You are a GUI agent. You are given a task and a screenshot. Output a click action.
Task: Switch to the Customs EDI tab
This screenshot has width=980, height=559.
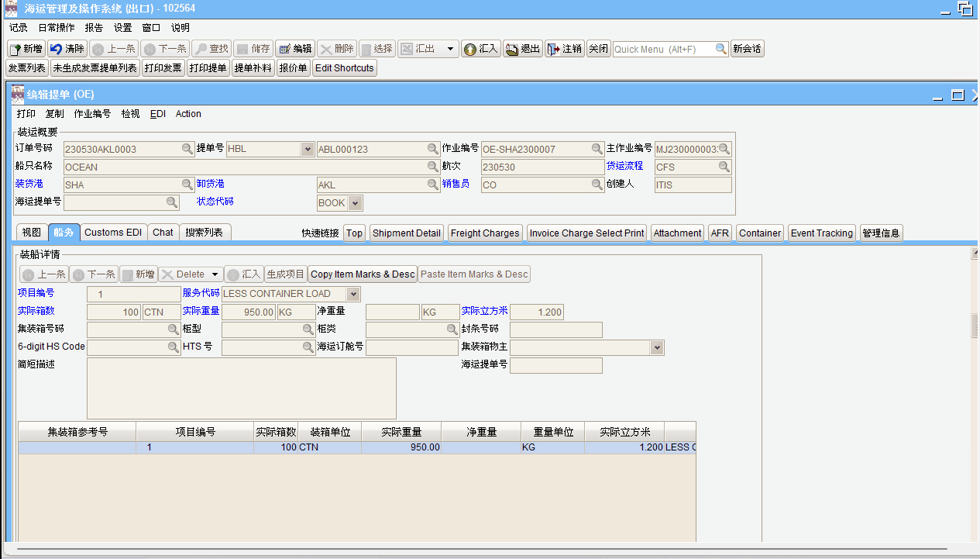(113, 233)
